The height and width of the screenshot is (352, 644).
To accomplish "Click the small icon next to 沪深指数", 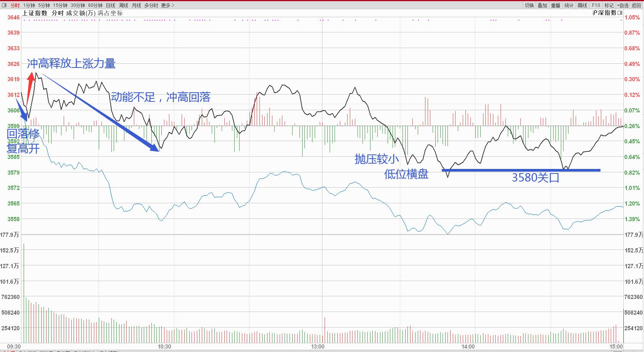I will [620, 13].
